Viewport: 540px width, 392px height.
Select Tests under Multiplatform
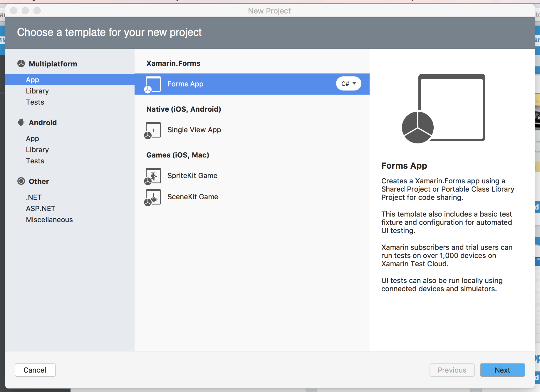click(35, 102)
